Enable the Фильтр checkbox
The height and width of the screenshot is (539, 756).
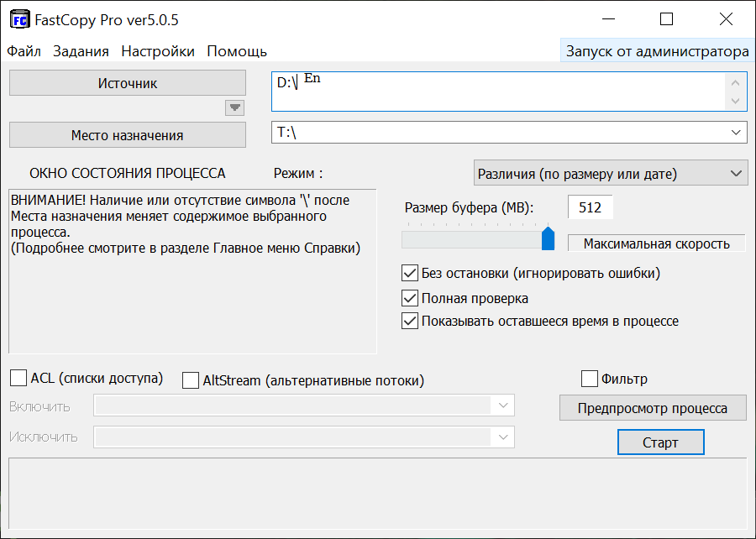pyautogui.click(x=589, y=379)
